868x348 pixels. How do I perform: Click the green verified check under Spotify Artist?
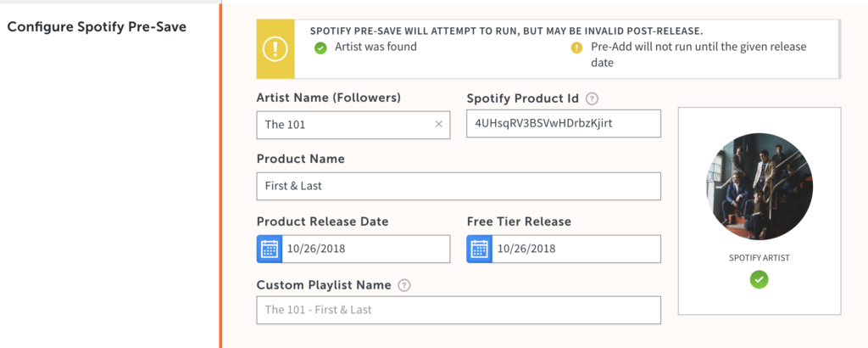[759, 280]
